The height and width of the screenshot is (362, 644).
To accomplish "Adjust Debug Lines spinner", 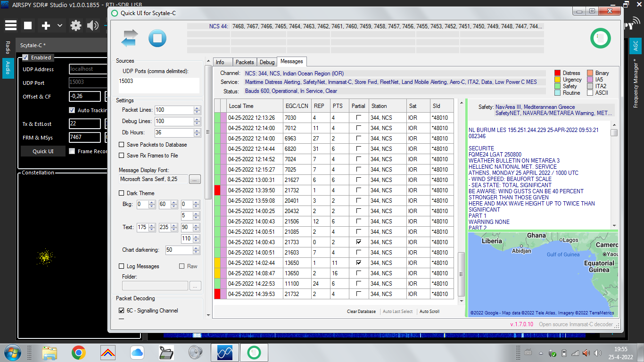I will coord(197,121).
